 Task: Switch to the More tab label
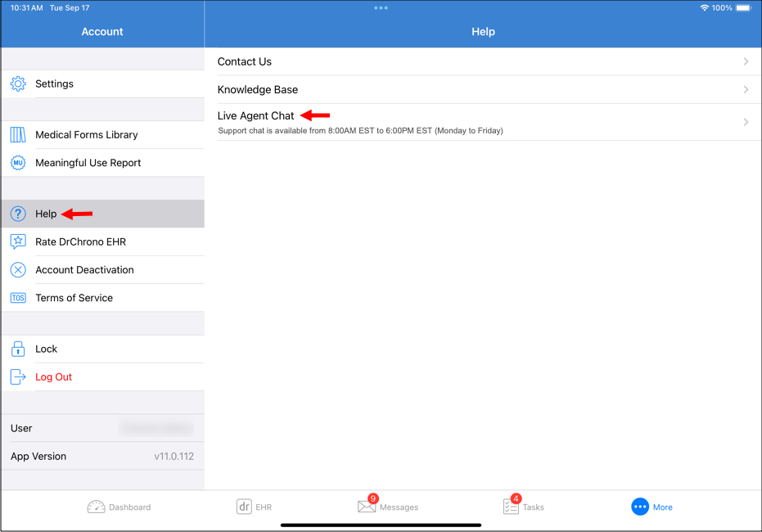(x=662, y=507)
